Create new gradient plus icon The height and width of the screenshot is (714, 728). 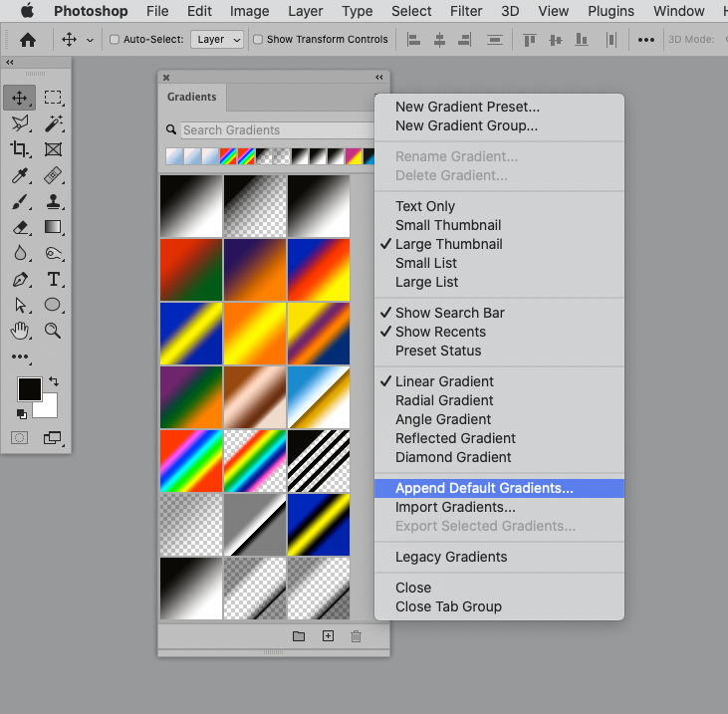[x=328, y=636]
